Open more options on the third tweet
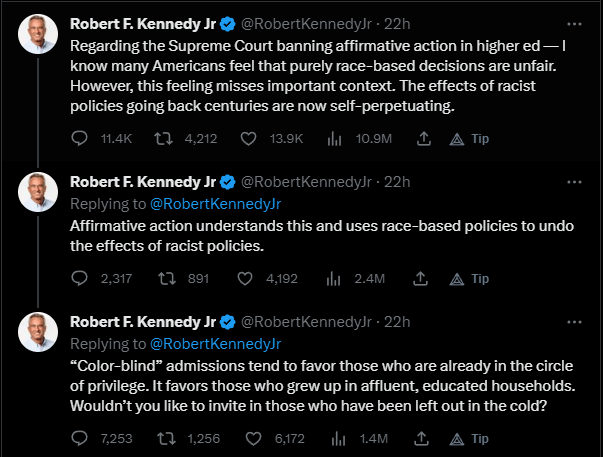This screenshot has width=603, height=457. 573,321
